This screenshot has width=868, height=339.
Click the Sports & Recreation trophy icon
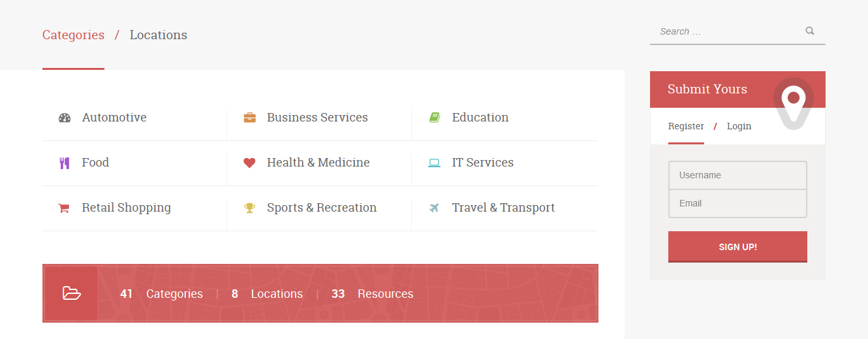point(249,208)
